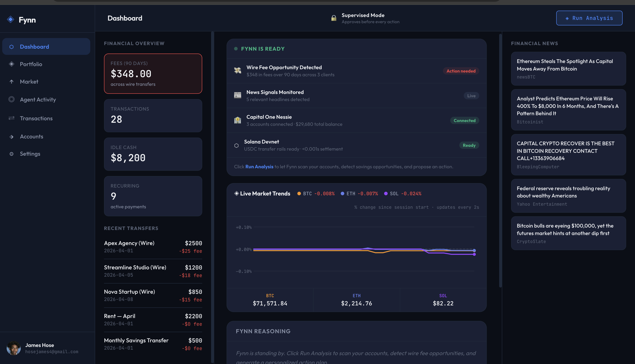635x364 pixels.
Task: Open the Portfolio sidebar item
Action: (31, 64)
